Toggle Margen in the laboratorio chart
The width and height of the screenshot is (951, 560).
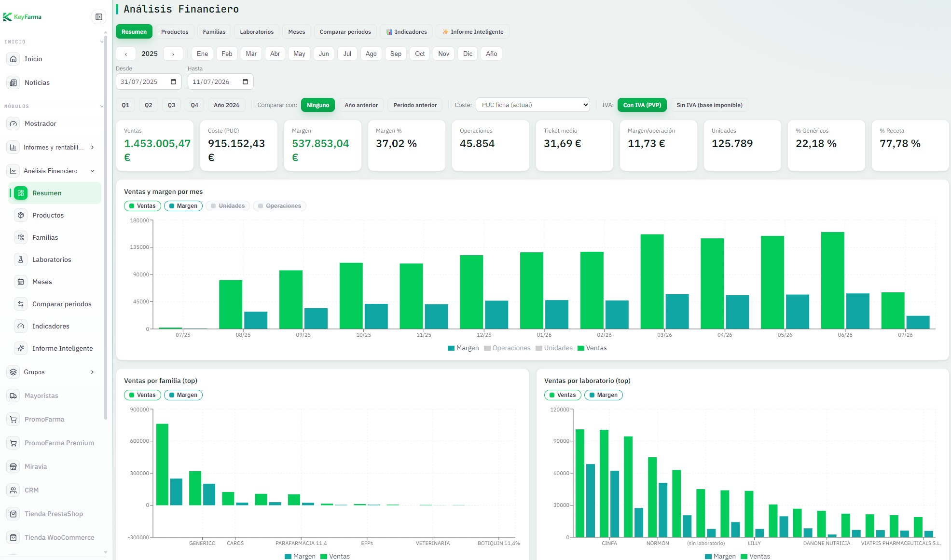[604, 395]
